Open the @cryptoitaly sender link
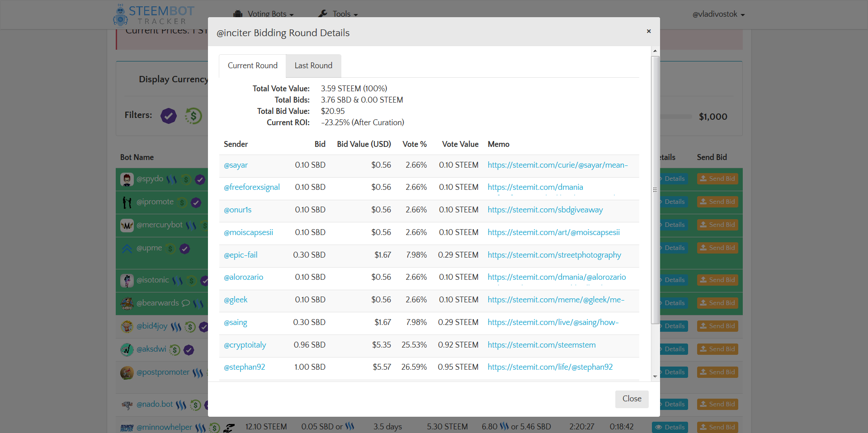The image size is (868, 433). point(245,345)
